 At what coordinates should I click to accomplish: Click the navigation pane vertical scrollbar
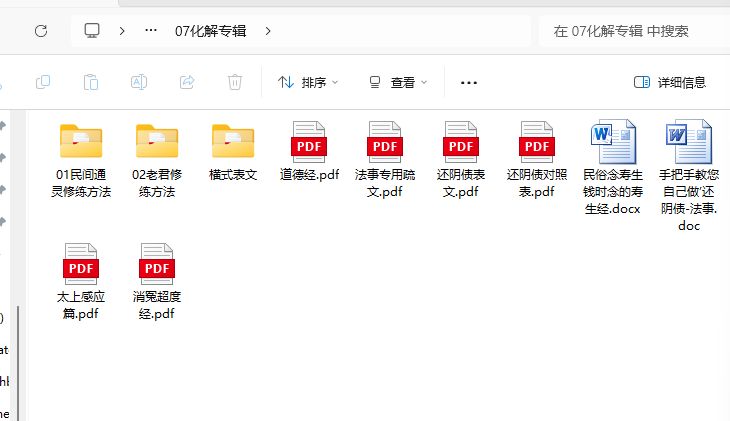pyautogui.click(x=18, y=363)
